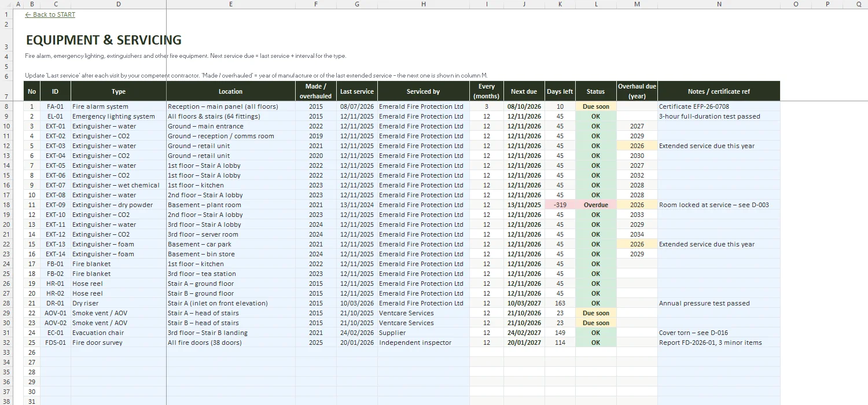
Task: Select the '163' days left cell
Action: click(x=560, y=303)
